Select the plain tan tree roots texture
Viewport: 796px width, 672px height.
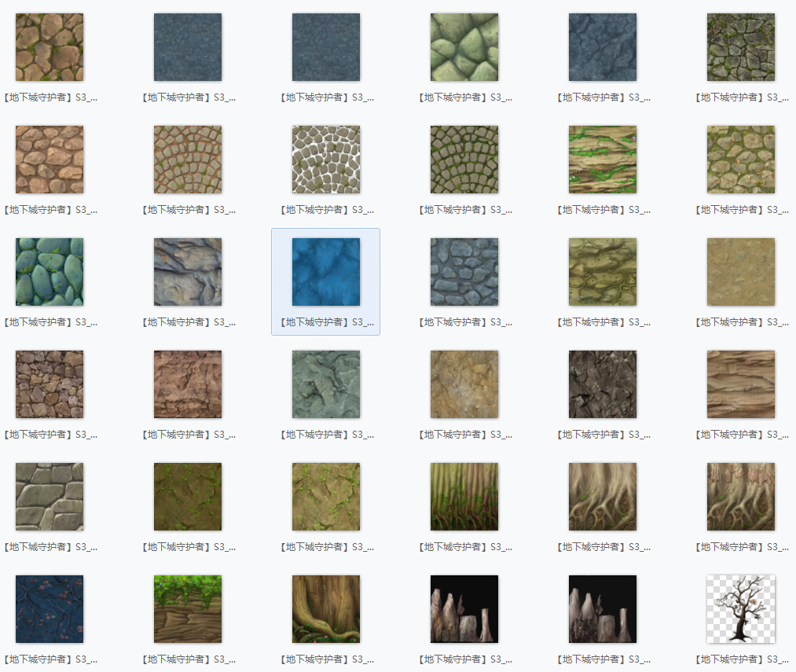tap(603, 497)
